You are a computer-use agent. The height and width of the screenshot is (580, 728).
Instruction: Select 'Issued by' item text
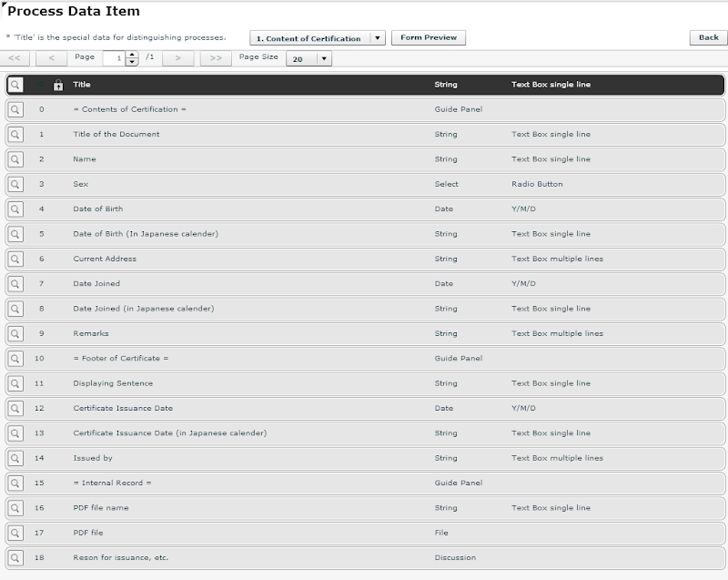coord(93,458)
